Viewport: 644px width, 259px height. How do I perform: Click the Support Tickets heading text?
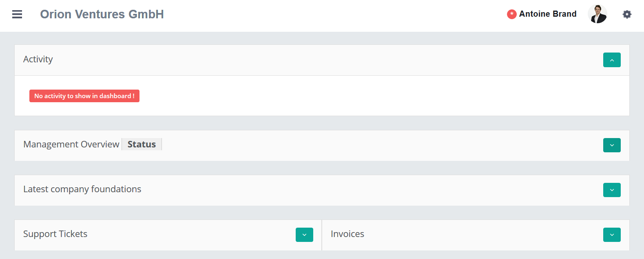click(x=55, y=234)
